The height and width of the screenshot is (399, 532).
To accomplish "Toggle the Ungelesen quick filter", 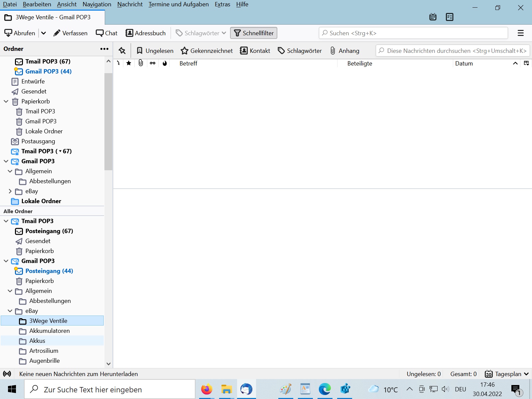I will pos(155,51).
